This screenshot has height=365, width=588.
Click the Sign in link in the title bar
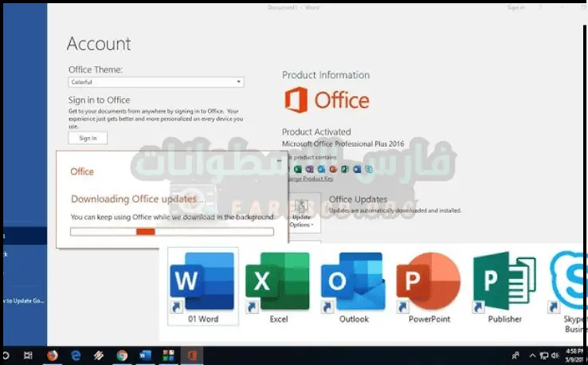(x=516, y=7)
